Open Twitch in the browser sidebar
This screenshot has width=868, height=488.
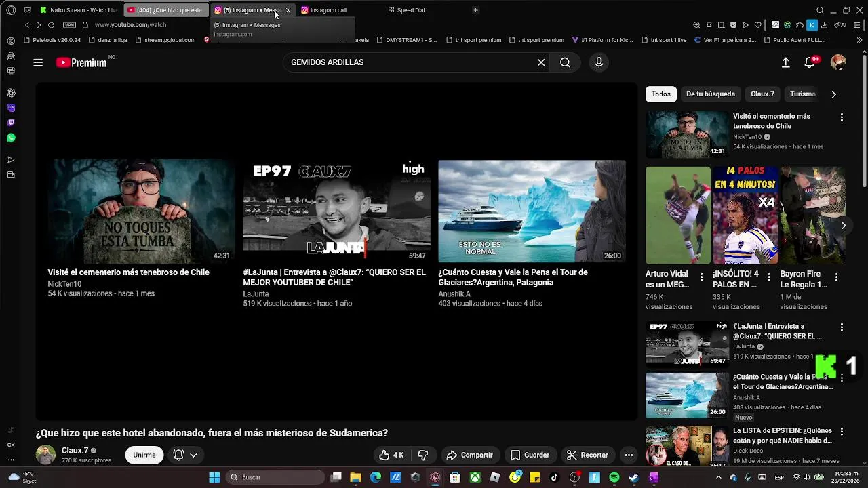pyautogui.click(x=11, y=123)
